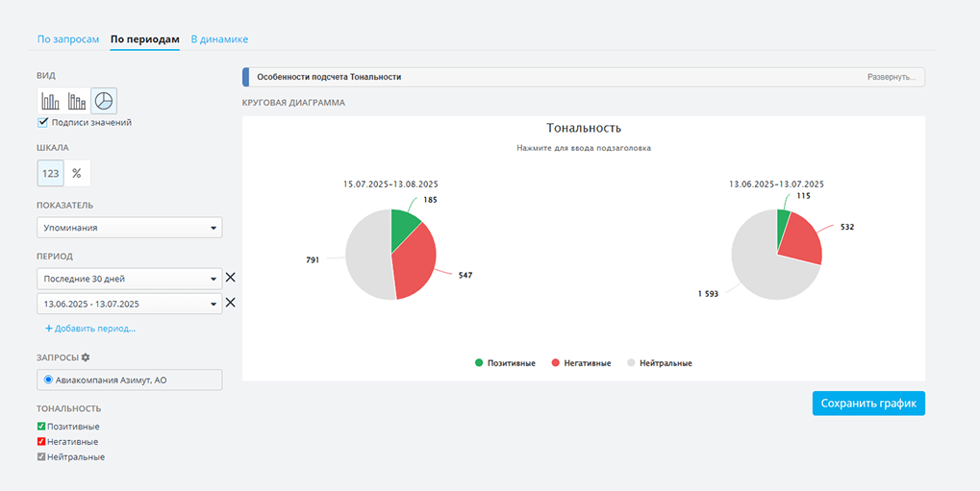Uncheck the Позитивные tonality checkbox
The width and height of the screenshot is (980, 491).
tap(41, 427)
